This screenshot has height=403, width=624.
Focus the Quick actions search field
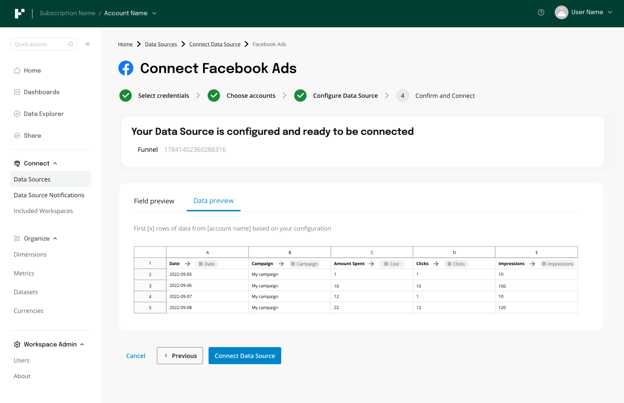coord(40,44)
